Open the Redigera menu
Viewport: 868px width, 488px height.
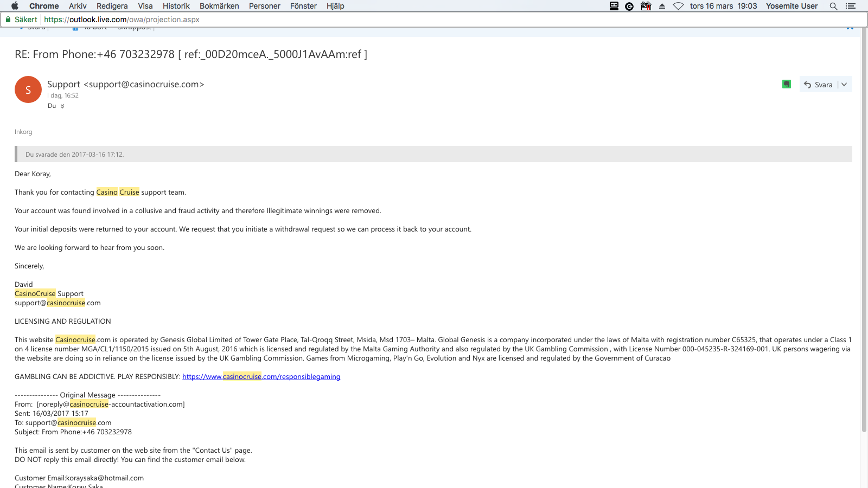click(112, 6)
